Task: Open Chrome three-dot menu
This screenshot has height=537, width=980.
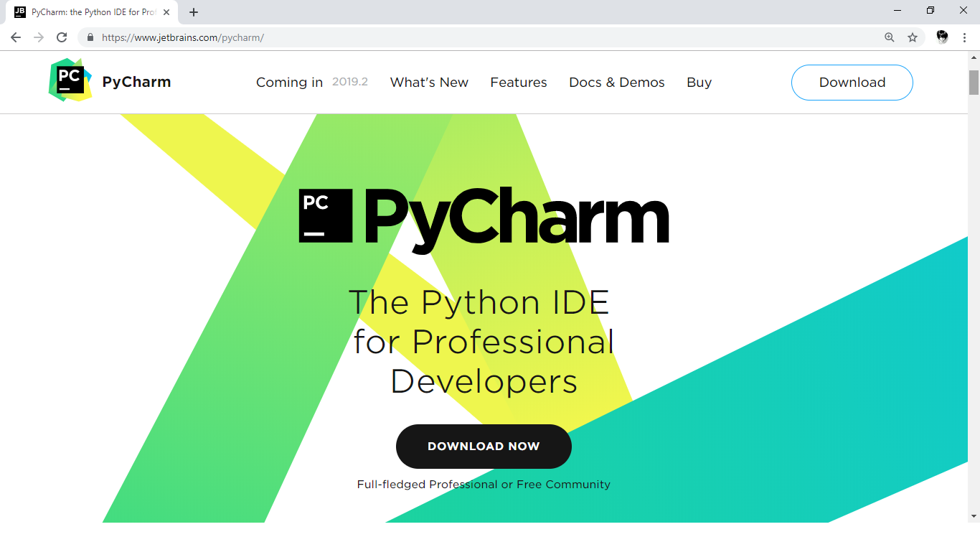Action: (x=964, y=37)
